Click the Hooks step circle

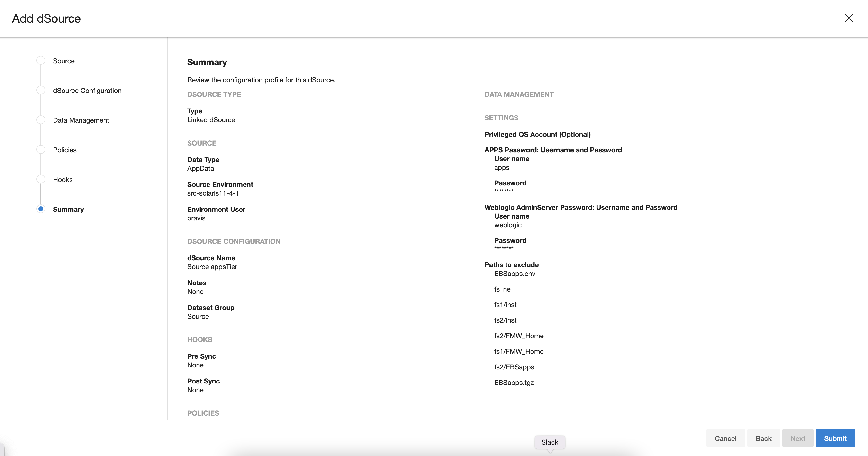pos(41,179)
